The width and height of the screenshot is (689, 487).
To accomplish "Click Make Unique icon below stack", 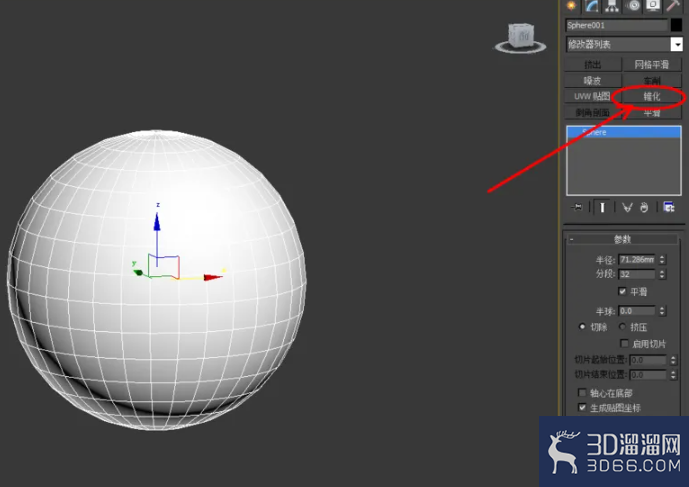I will click(627, 207).
